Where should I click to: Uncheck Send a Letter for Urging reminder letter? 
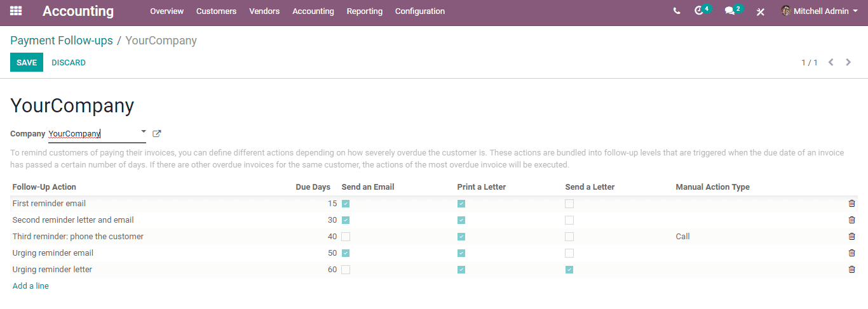point(569,270)
